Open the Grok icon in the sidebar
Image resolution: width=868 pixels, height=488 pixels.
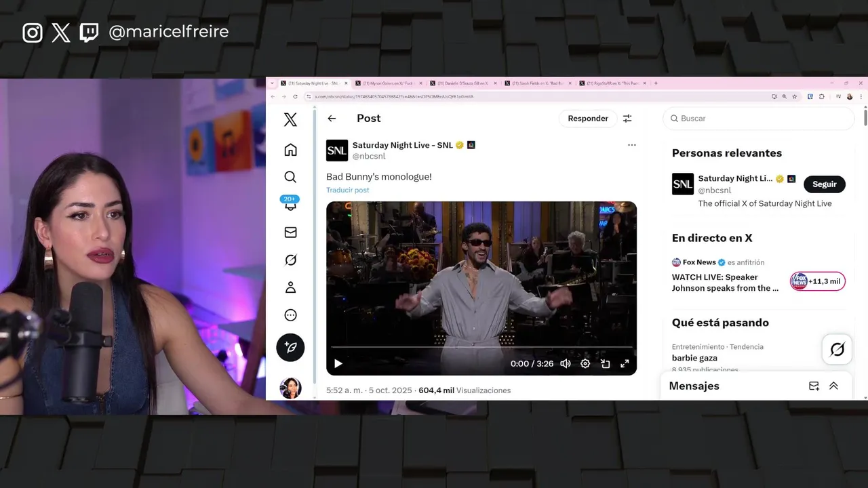click(x=290, y=260)
